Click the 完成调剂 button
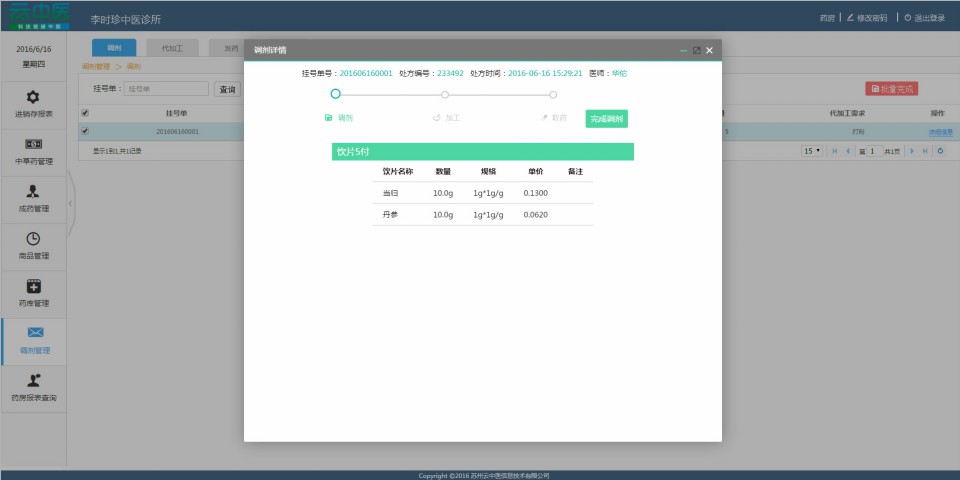Screen dimensions: 960x480 coord(606,119)
